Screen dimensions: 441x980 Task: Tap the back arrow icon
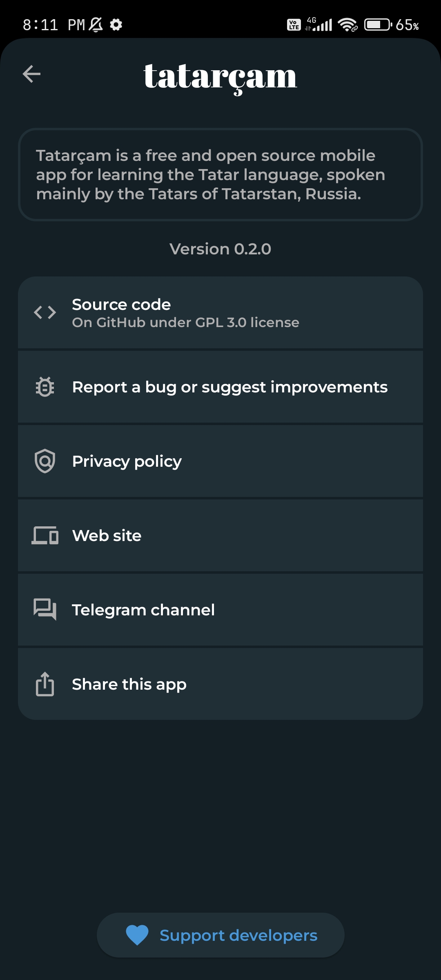(31, 74)
